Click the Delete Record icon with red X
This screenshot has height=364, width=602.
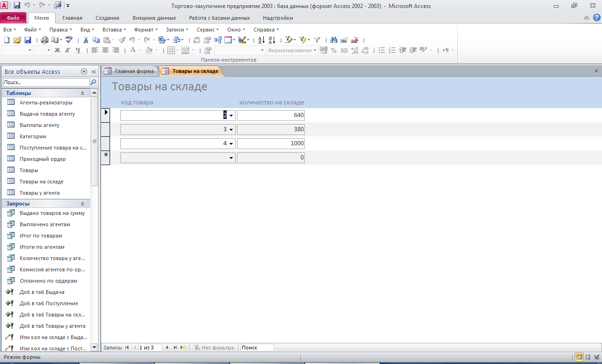(x=356, y=40)
